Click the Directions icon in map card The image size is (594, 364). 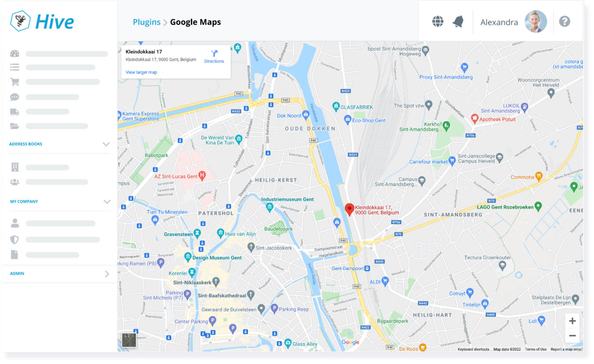click(x=214, y=56)
